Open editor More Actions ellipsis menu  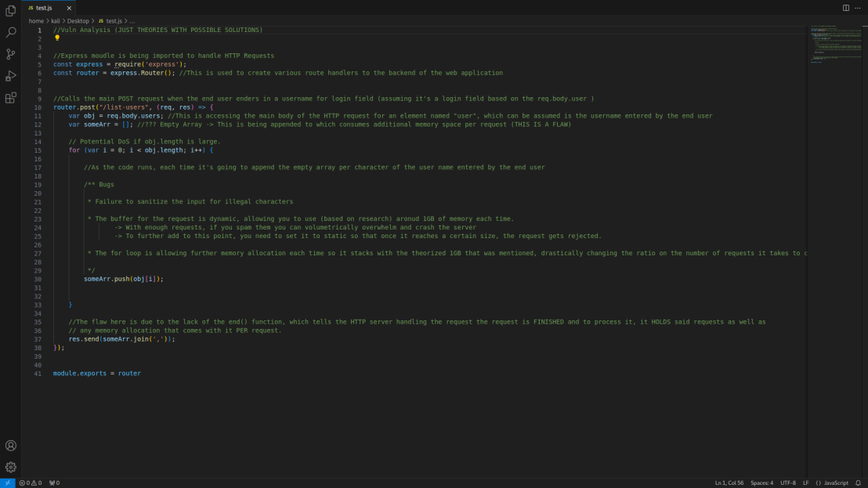coord(858,8)
